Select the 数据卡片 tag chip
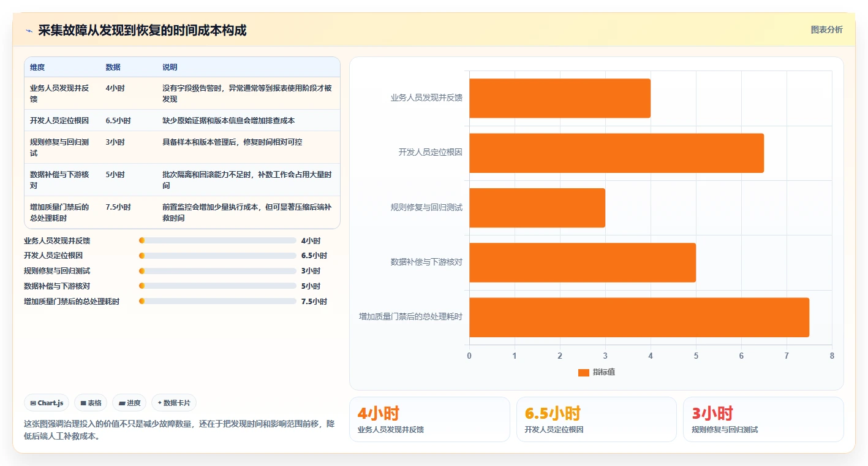This screenshot has width=868, height=466. pos(174,403)
